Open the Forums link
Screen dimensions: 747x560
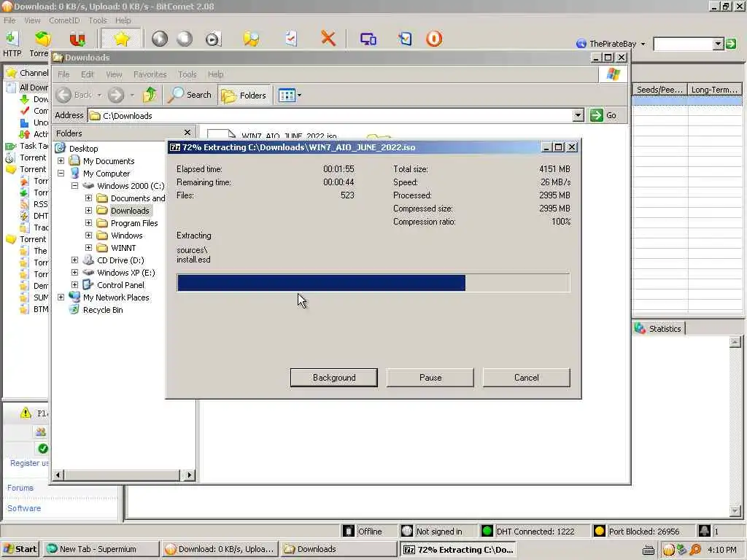coord(20,488)
